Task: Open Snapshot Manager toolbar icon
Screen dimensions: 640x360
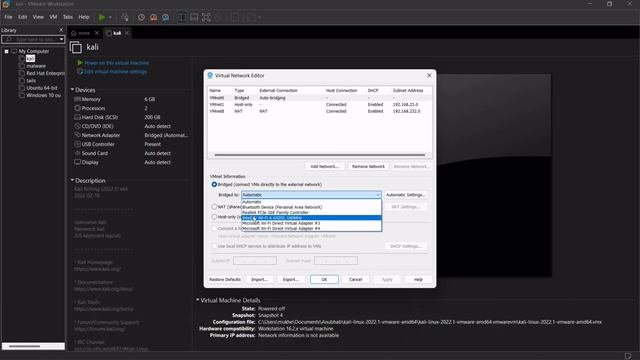Action: [165, 17]
